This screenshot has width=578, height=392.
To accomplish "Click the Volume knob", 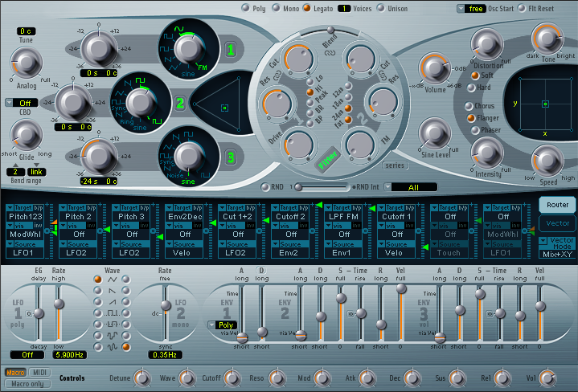I will 434,68.
